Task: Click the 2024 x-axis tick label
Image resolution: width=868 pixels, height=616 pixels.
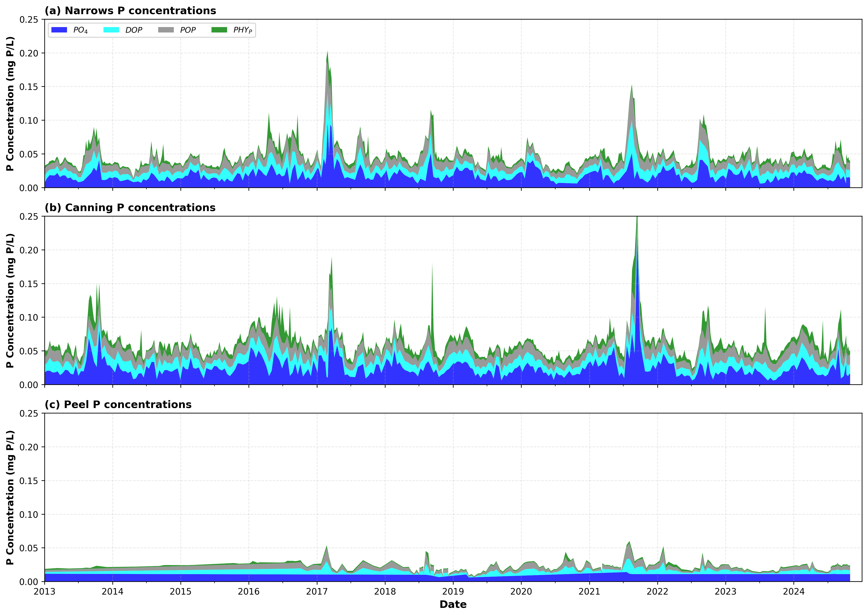Action: [x=794, y=592]
